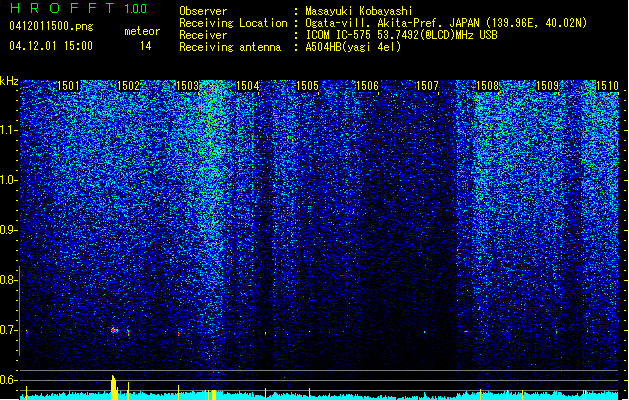Image resolution: width=629 pixels, height=400 pixels.
Task: Click the 1.1 kHz axis label
Action: click(8, 130)
